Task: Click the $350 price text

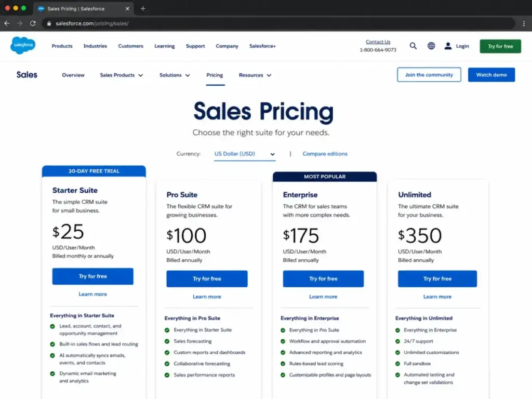Action: tap(420, 235)
